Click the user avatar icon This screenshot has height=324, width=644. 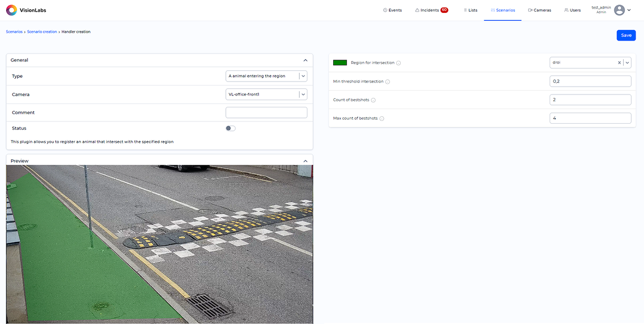[x=619, y=10]
